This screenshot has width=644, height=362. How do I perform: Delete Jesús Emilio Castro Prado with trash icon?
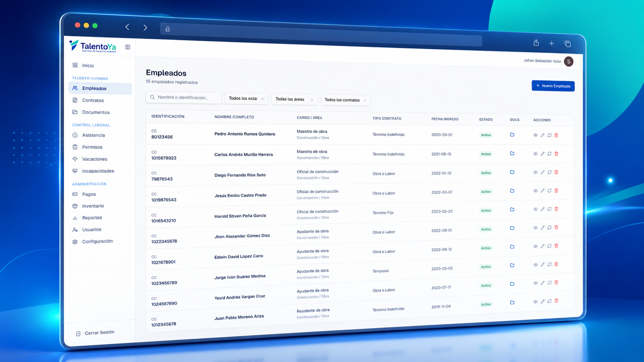(556, 190)
